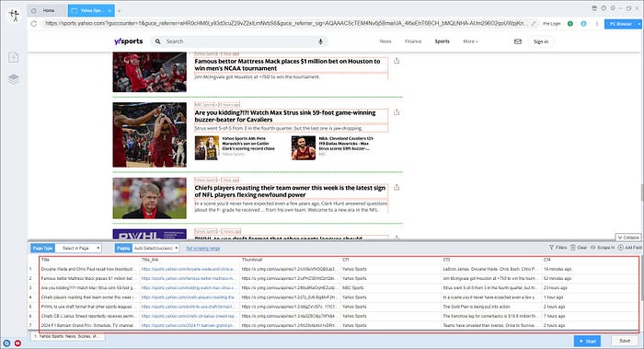Click the help icon in the title bar
644x349 pixels.
point(604,8)
